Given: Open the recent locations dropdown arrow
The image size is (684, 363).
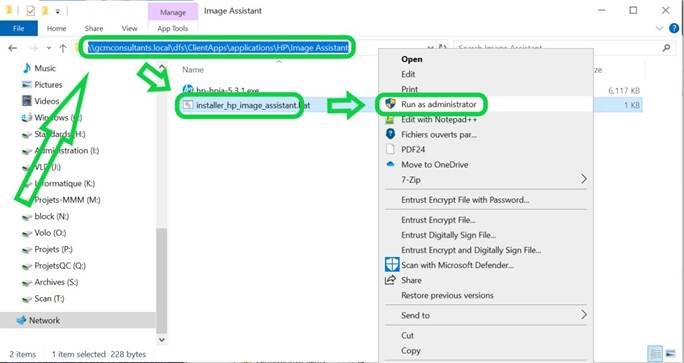Looking at the screenshot, I should (49, 48).
